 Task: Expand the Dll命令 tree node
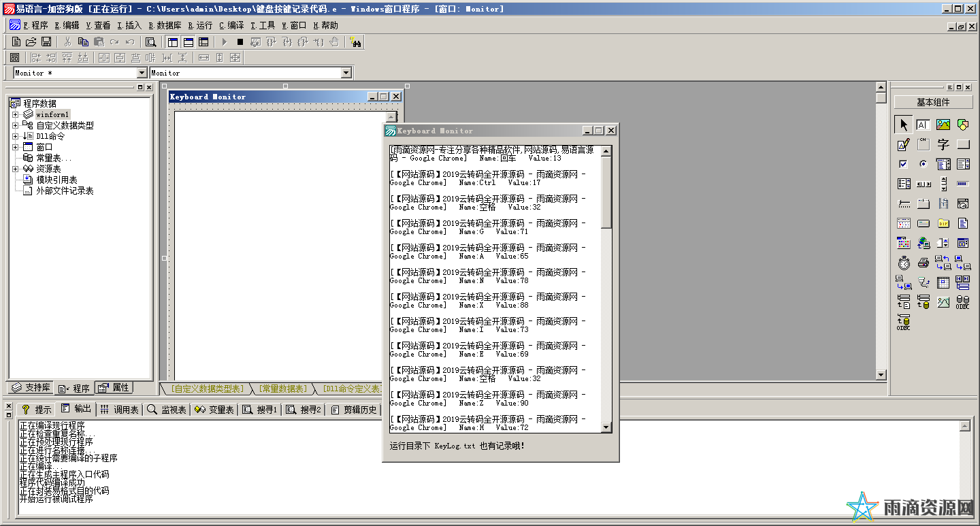[x=15, y=136]
